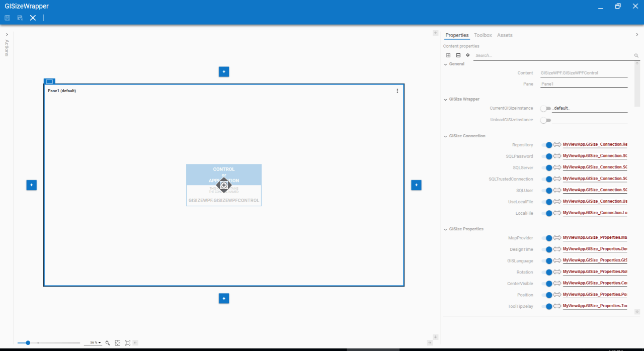
Task: Click the X close-editor icon in the toolbar
Action: [33, 18]
